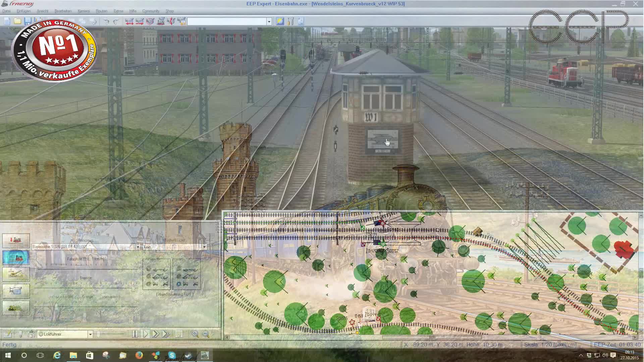Click the wrench settings tools icon
644x362 pixels.
coord(290,21)
